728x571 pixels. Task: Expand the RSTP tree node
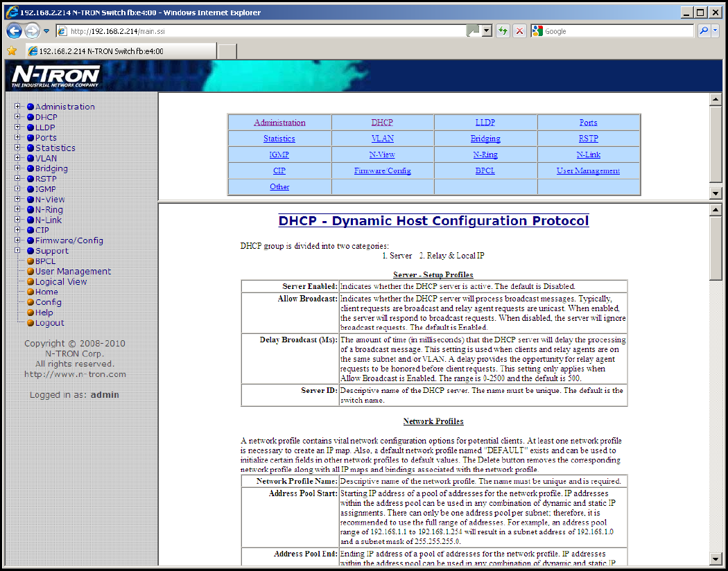point(17,178)
